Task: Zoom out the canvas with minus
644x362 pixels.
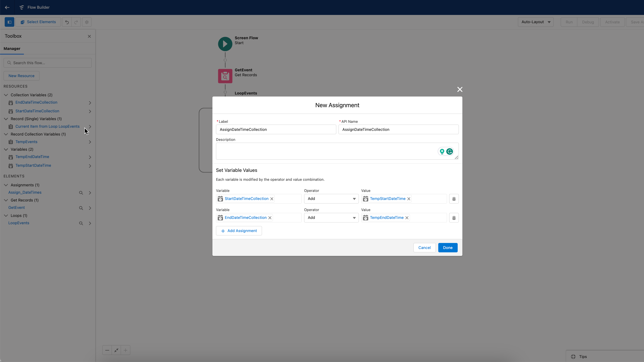Action: click(107, 350)
